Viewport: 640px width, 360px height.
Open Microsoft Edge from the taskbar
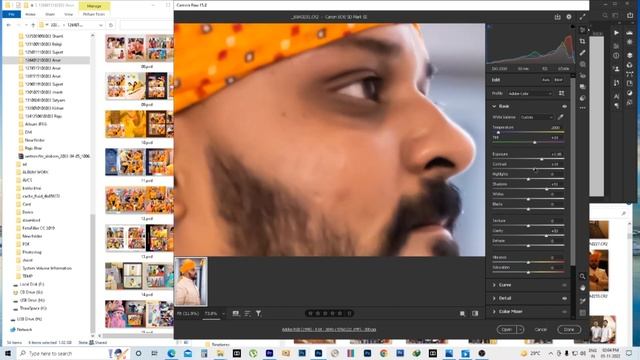click(171, 353)
